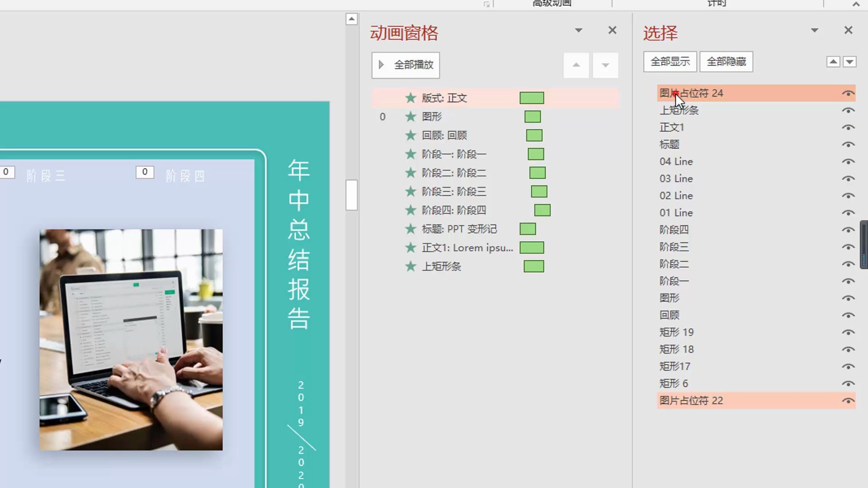This screenshot has height=488, width=868.
Task: Click the star icon beside 标题: PPT 变形记
Action: (410, 229)
